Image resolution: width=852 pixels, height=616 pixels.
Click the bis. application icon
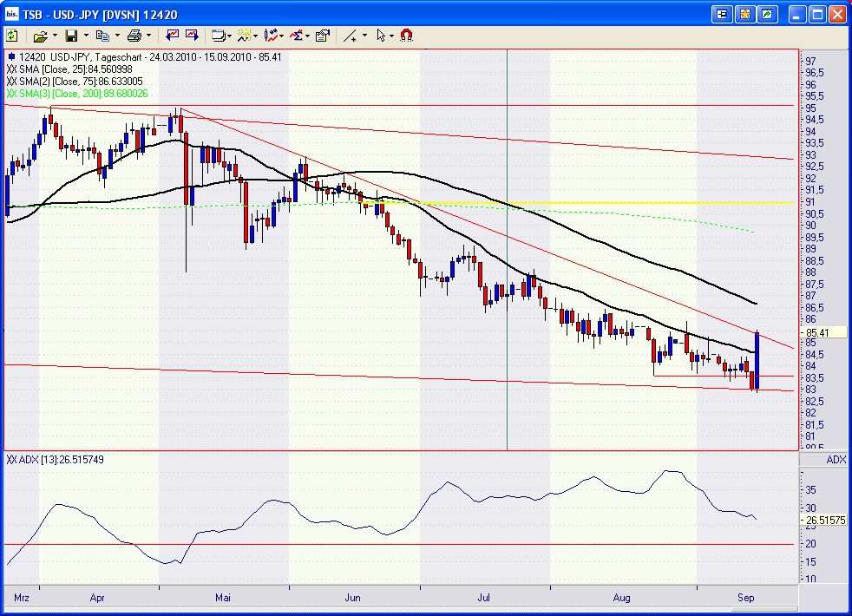[x=11, y=14]
